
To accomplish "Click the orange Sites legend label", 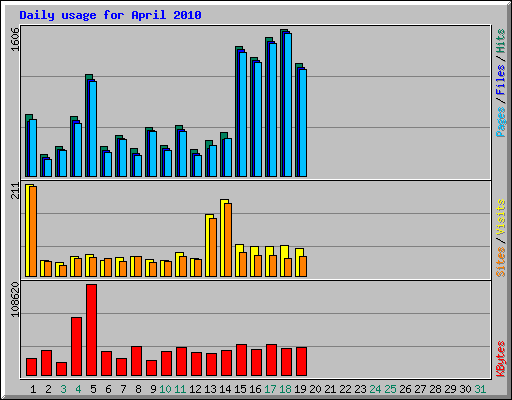I will coord(500,262).
